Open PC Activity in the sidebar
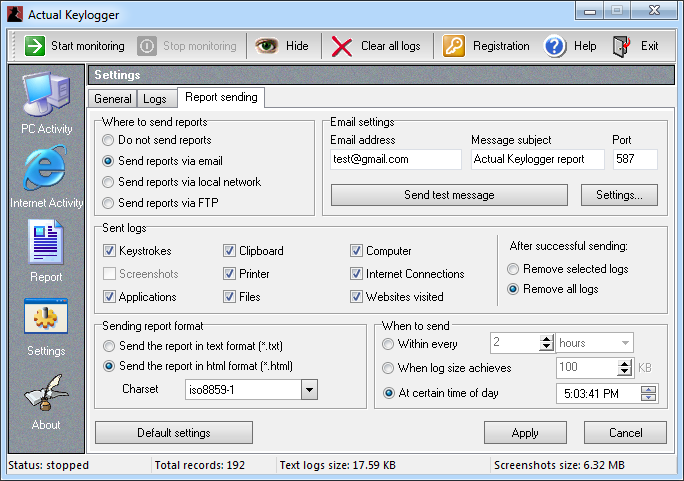Image resolution: width=684 pixels, height=481 pixels. point(46,104)
